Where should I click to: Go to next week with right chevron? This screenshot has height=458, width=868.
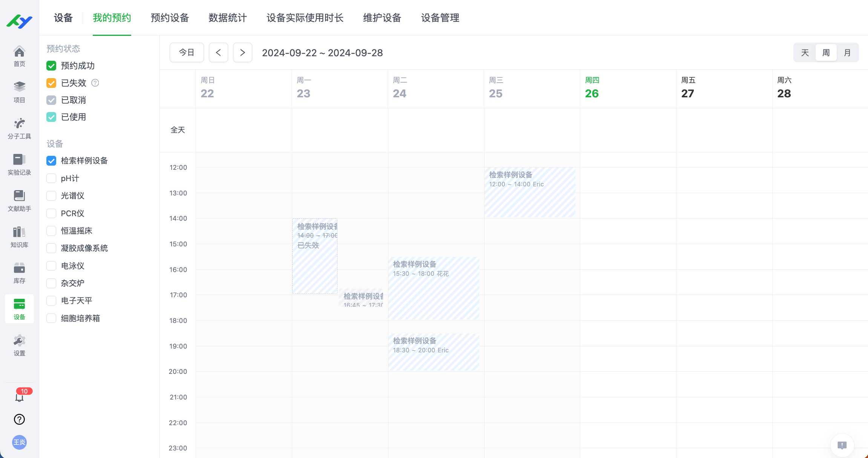tap(242, 52)
